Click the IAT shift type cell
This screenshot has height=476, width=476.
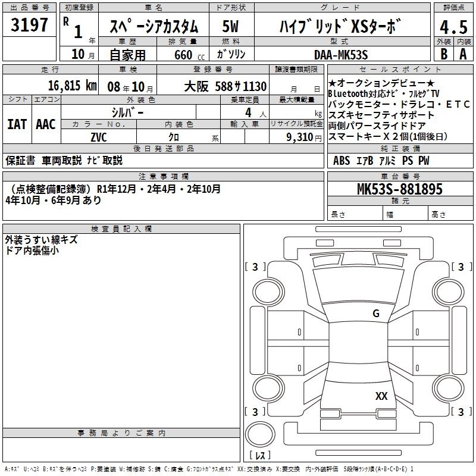pos(17,124)
